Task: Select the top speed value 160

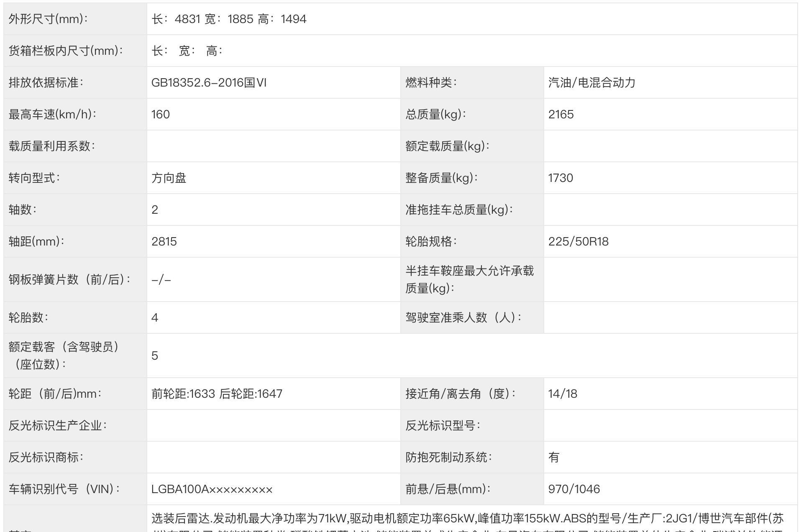Action: [x=161, y=115]
